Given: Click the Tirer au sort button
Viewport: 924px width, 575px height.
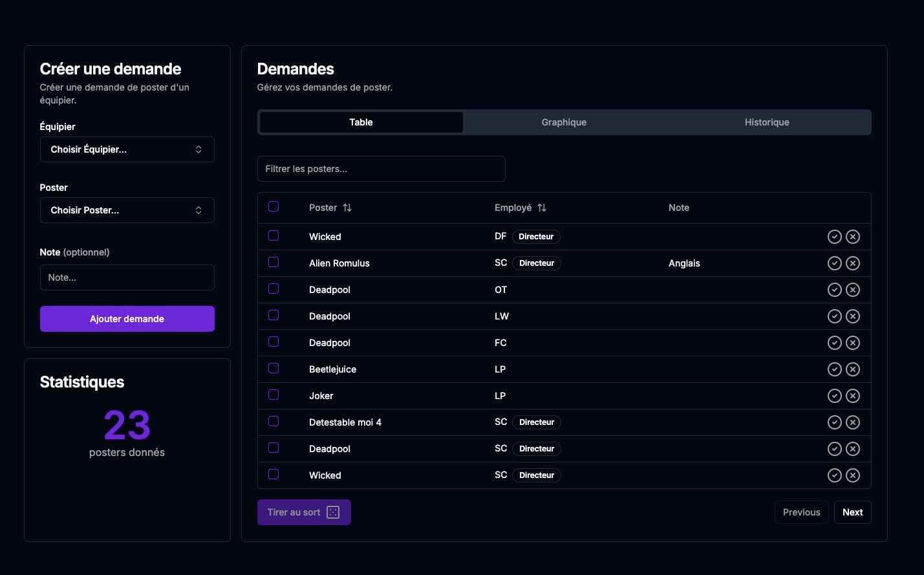Looking at the screenshot, I should click(x=304, y=512).
